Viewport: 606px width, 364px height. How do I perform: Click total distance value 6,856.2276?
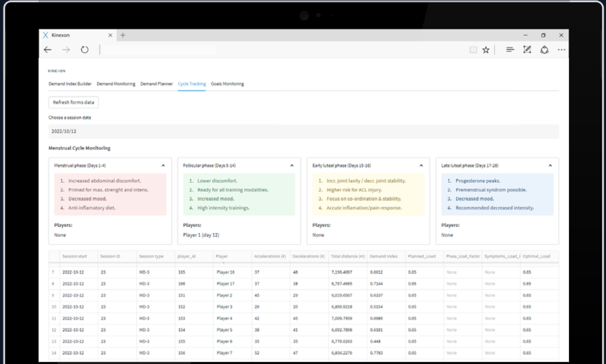(x=342, y=353)
